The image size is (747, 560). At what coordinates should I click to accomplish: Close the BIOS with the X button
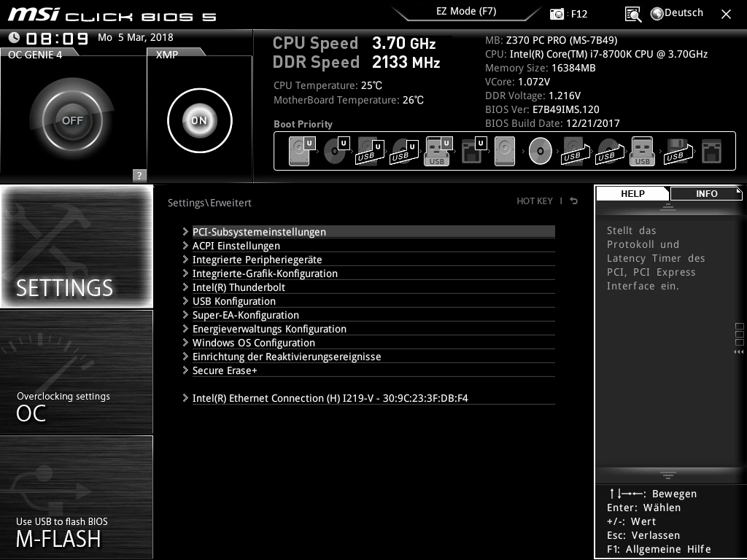click(x=726, y=15)
